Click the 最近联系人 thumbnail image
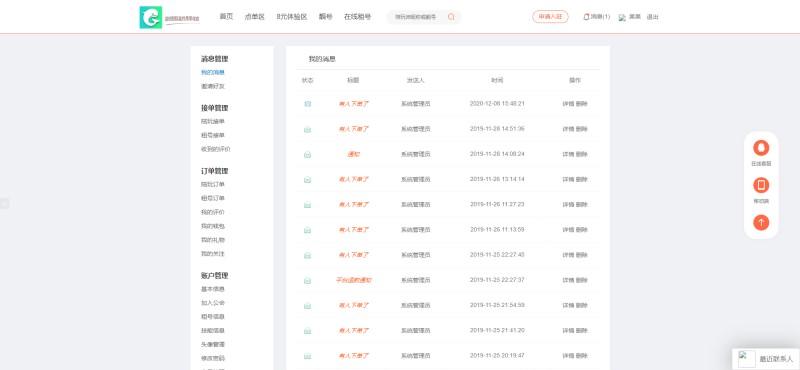This screenshot has height=370, width=800. (746, 358)
